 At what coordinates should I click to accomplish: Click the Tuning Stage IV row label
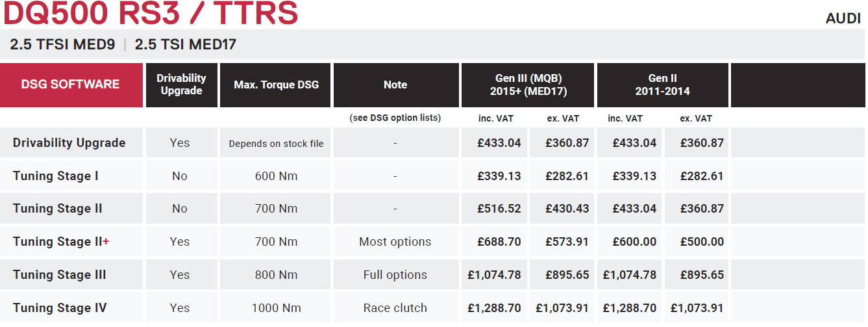point(60,308)
